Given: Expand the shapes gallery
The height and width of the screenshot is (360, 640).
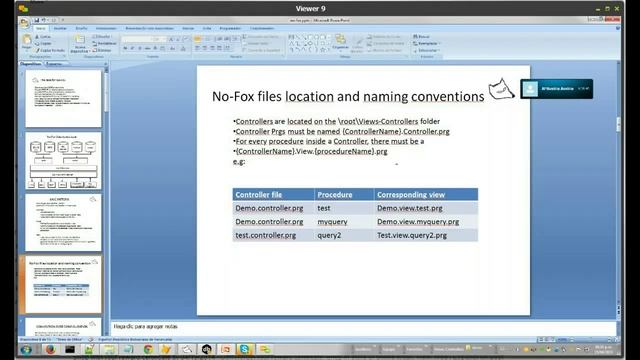Looking at the screenshot, I should tap(328, 50).
